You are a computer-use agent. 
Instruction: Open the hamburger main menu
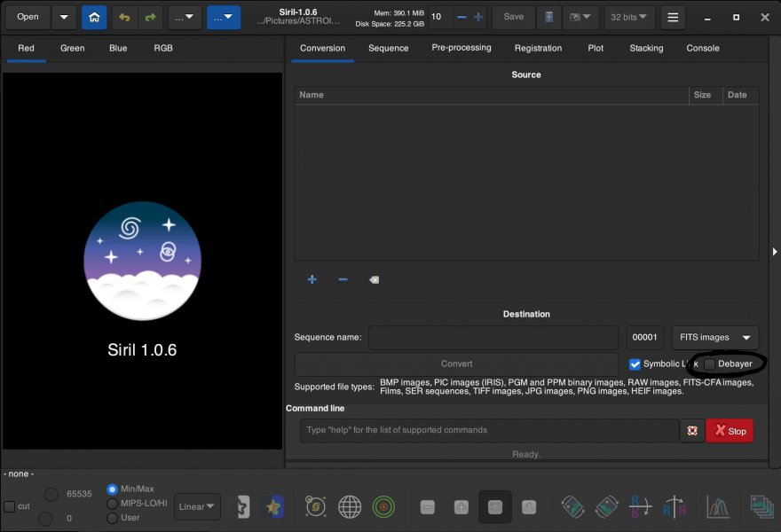[673, 17]
